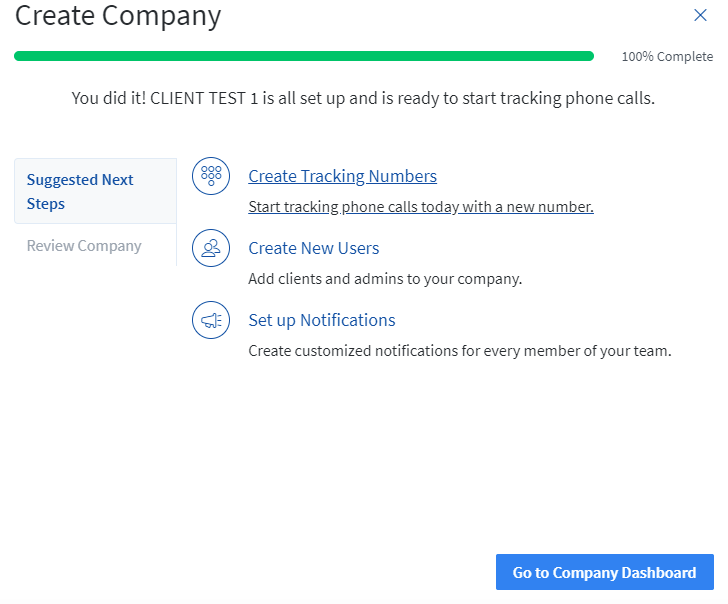This screenshot has height=604, width=728.
Task: Click 'ready to start tracking phone calls' phrase
Action: pyautogui.click(x=526, y=99)
